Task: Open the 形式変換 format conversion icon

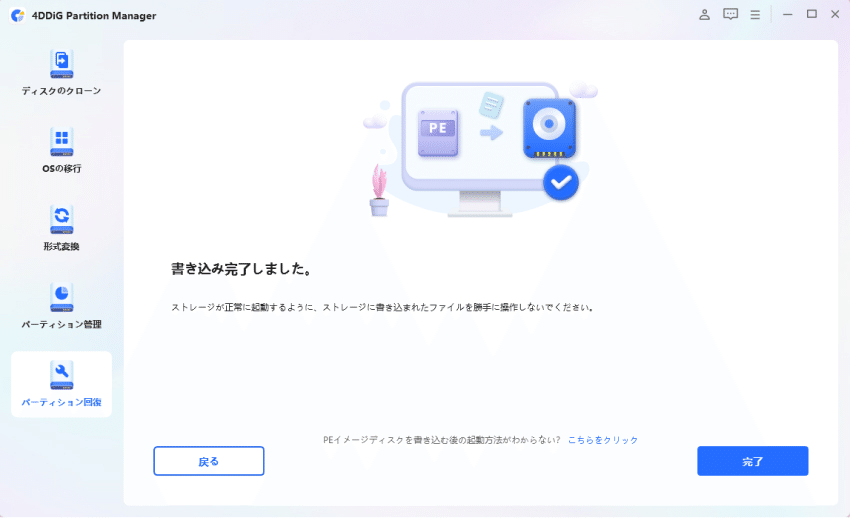Action: [62, 219]
